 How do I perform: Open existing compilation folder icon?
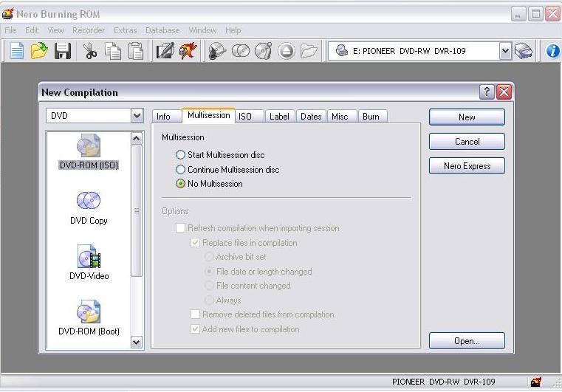(39, 50)
